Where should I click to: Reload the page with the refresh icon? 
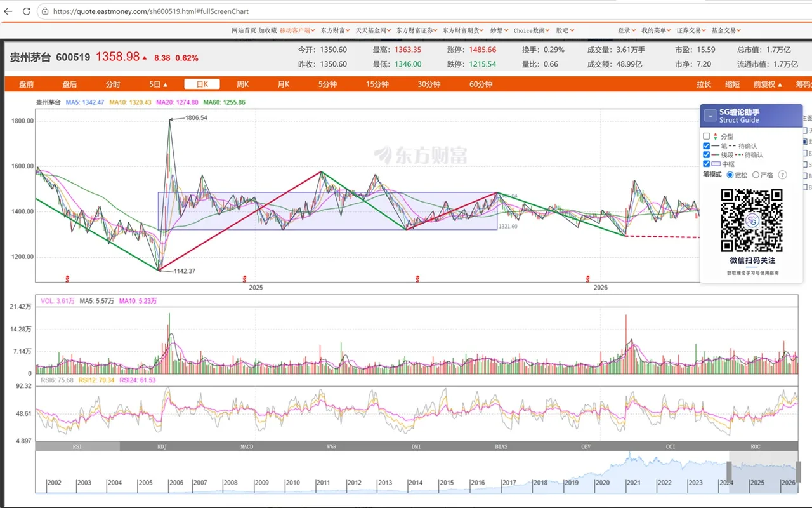click(x=27, y=11)
